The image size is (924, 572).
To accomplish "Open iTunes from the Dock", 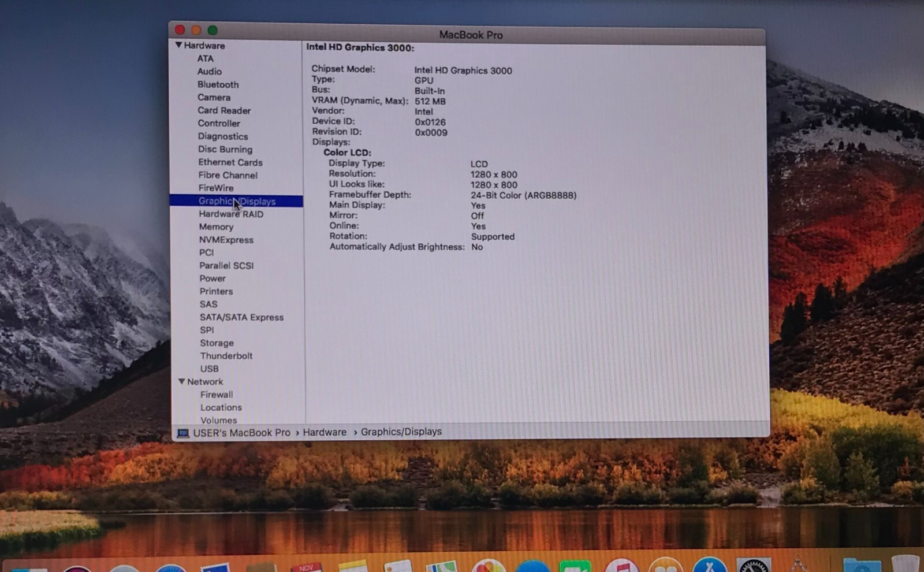I will [x=621, y=565].
